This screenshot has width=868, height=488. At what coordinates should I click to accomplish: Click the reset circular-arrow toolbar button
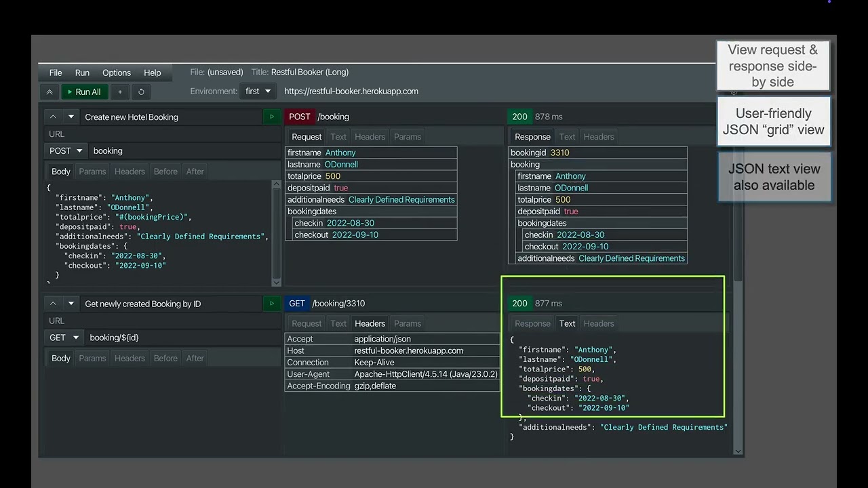(141, 92)
